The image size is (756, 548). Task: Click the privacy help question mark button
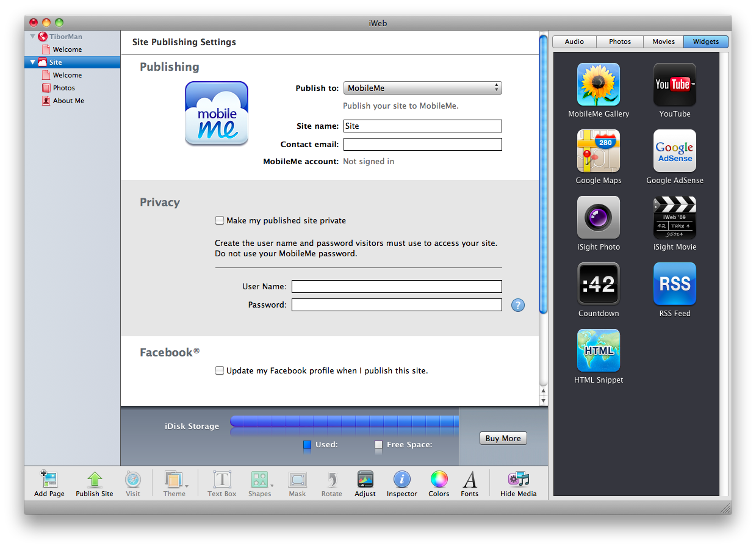[518, 305]
